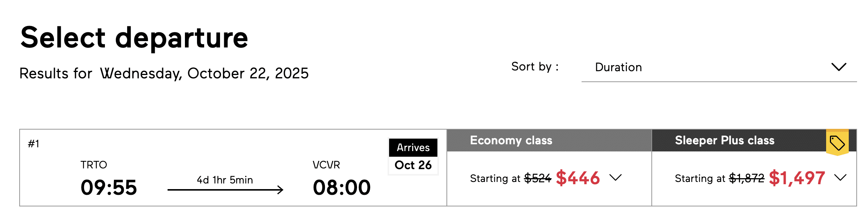The width and height of the screenshot is (868, 220).
Task: Click the TRTO origin station code
Action: coord(94,165)
